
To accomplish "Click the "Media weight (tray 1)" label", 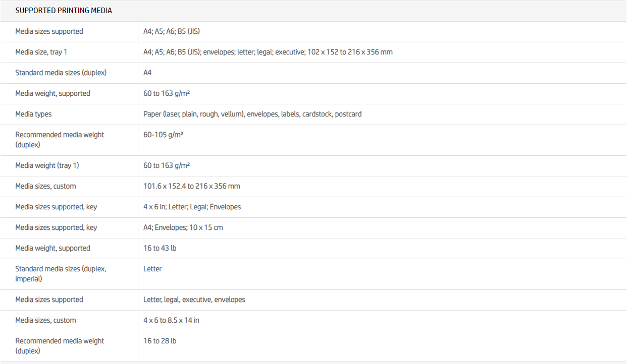I will coord(47,165).
